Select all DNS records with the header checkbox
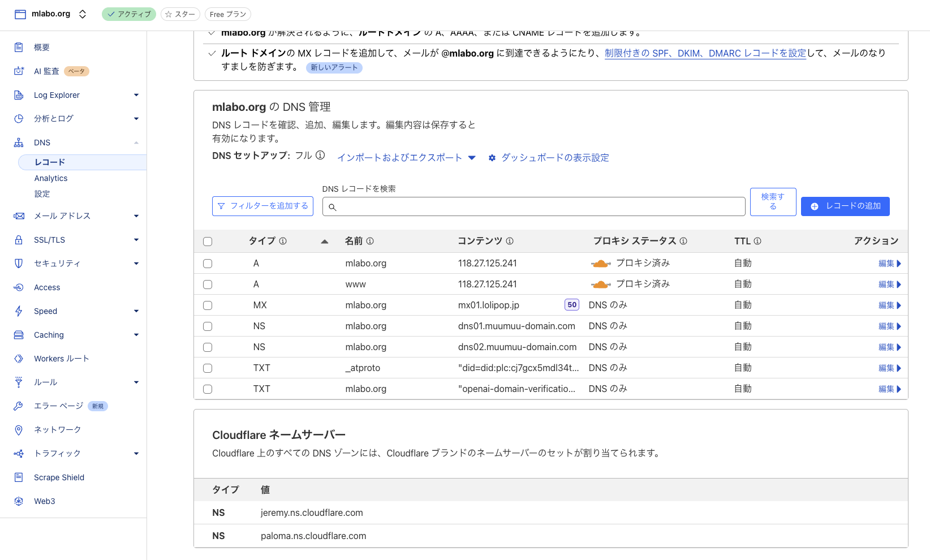930x560 pixels. click(x=208, y=241)
